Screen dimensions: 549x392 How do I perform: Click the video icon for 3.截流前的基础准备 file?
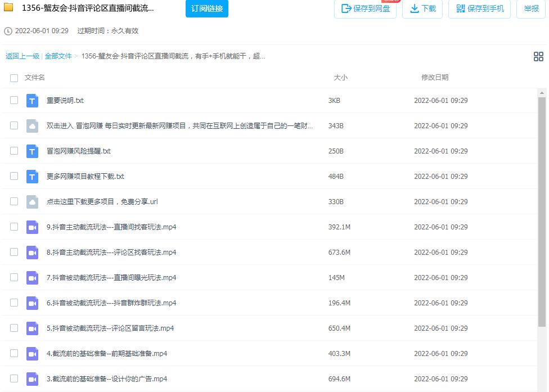tap(32, 379)
